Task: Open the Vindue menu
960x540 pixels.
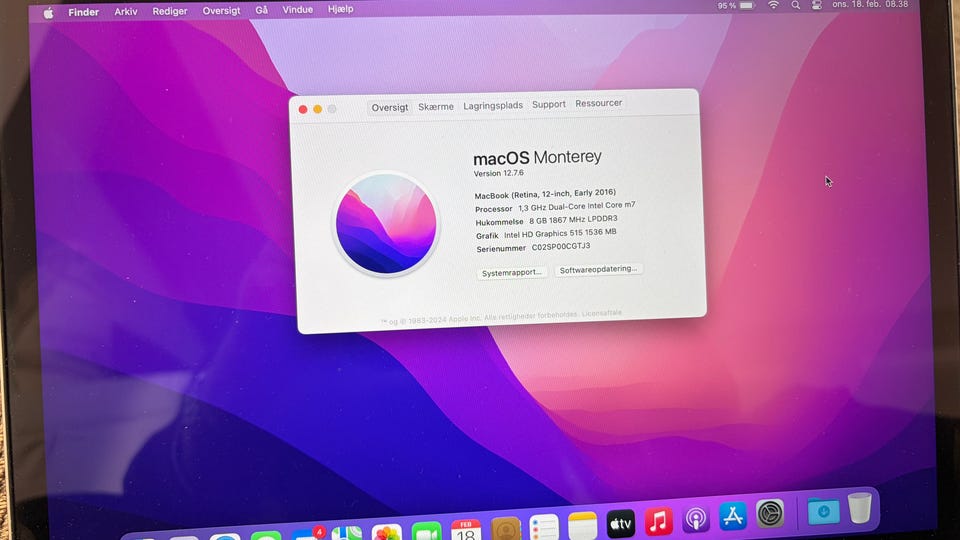Action: tap(298, 9)
